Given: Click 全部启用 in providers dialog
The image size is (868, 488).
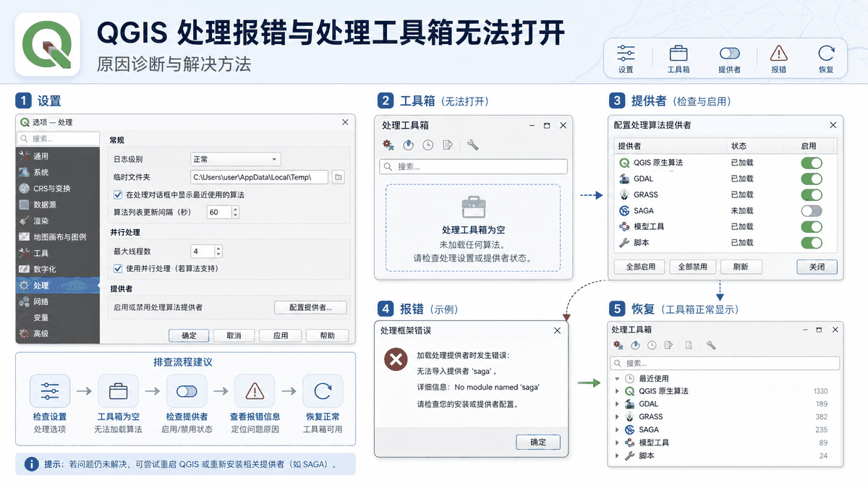Looking at the screenshot, I should 640,267.
